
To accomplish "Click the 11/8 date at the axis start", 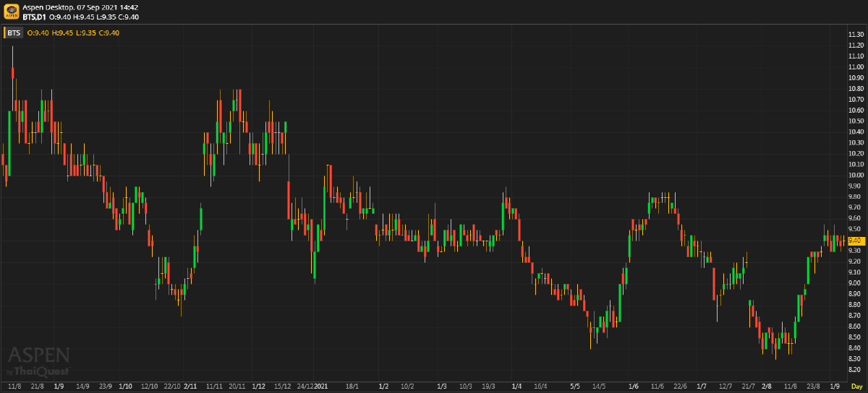I will click(13, 386).
